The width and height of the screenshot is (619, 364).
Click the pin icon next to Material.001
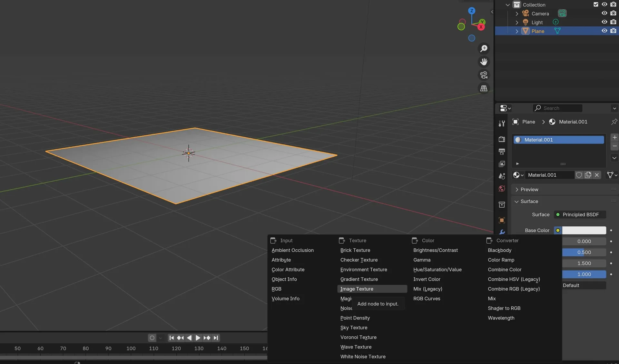point(614,122)
